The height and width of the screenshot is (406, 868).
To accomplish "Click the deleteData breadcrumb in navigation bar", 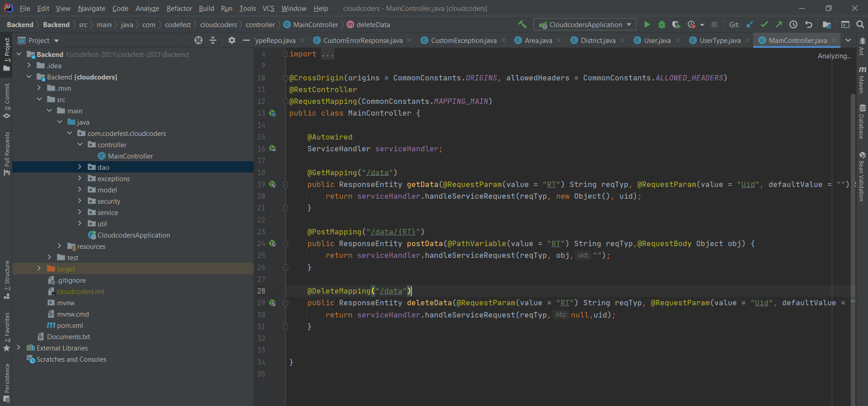I will point(373,25).
